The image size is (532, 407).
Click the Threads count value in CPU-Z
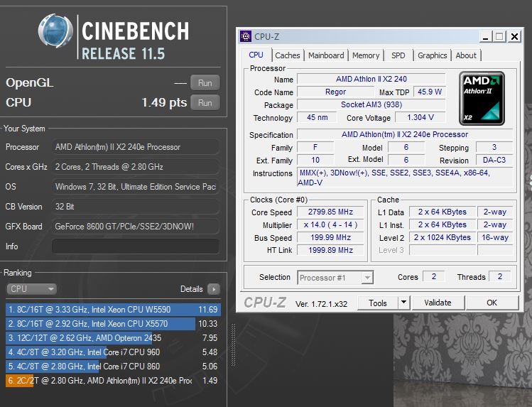click(x=500, y=276)
